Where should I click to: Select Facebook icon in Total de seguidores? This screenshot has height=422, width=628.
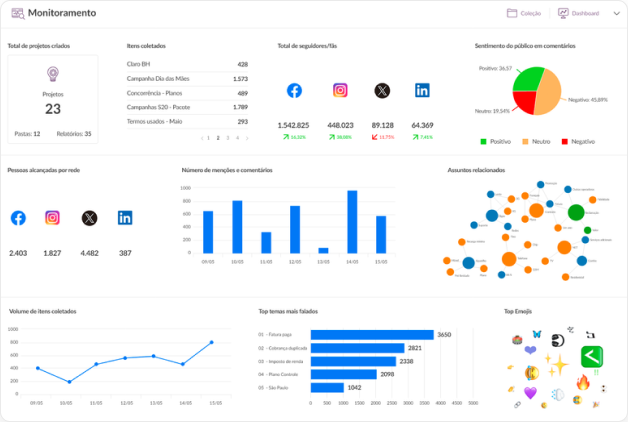click(x=294, y=91)
